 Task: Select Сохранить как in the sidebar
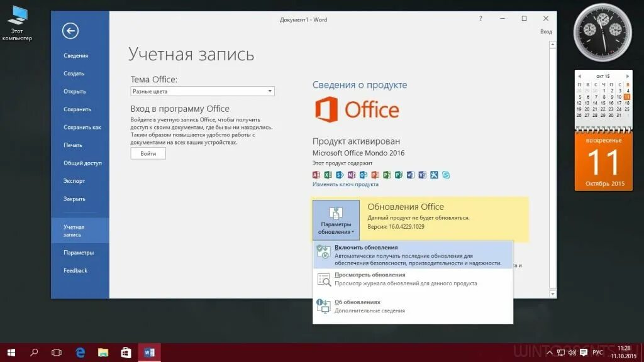tap(82, 127)
